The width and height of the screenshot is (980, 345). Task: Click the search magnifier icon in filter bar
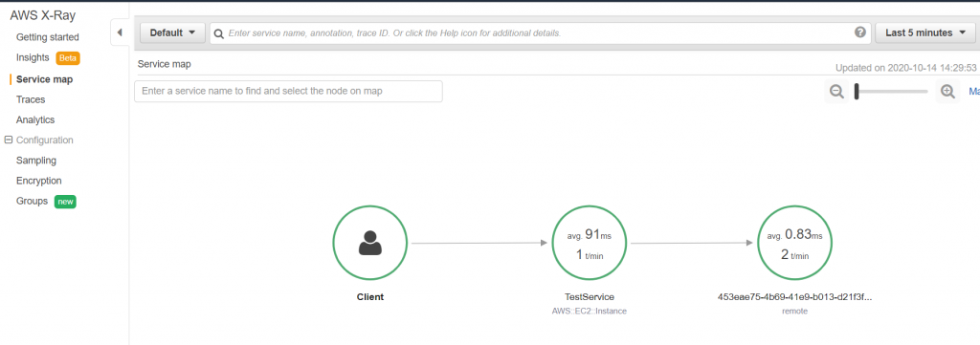[219, 33]
